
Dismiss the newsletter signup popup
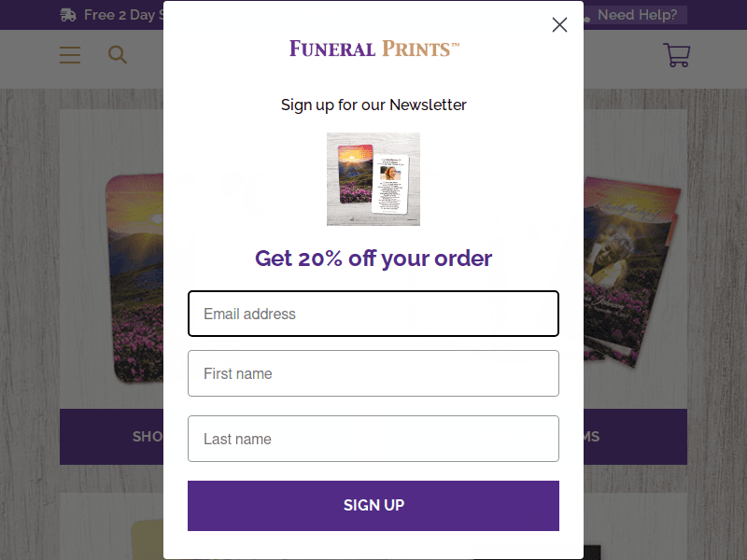[559, 25]
